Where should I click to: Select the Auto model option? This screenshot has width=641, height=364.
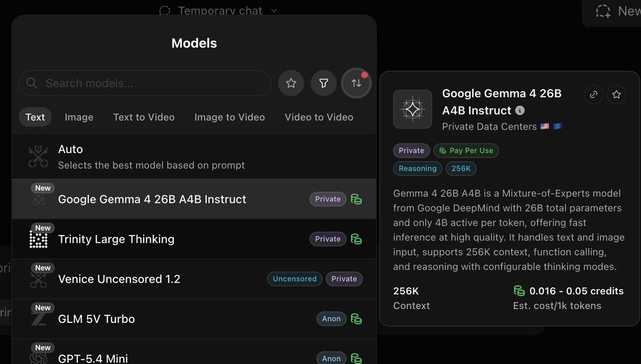tap(194, 157)
